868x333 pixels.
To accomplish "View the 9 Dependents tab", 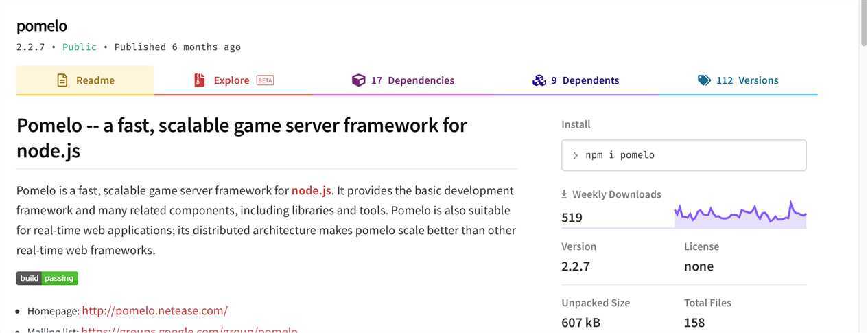I will pyautogui.click(x=576, y=80).
